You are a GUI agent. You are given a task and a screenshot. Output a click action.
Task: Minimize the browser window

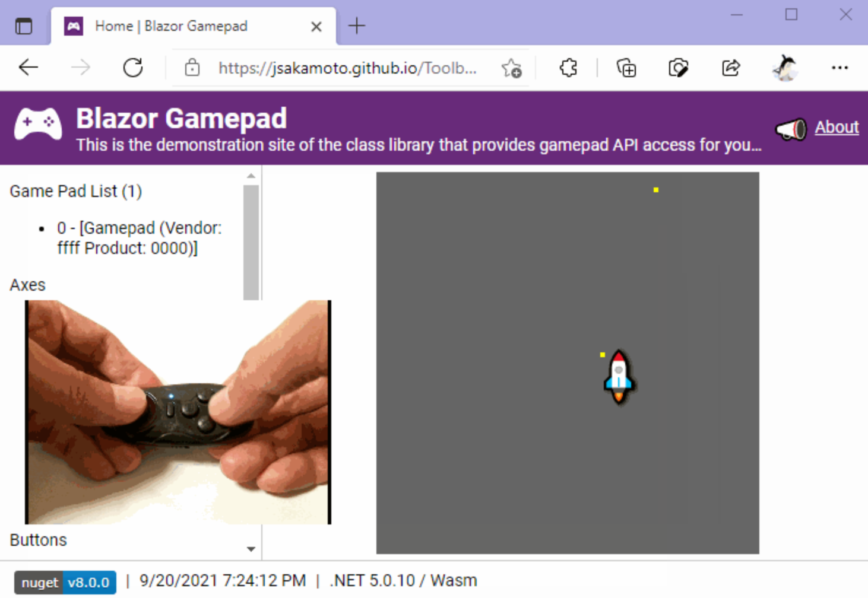737,14
